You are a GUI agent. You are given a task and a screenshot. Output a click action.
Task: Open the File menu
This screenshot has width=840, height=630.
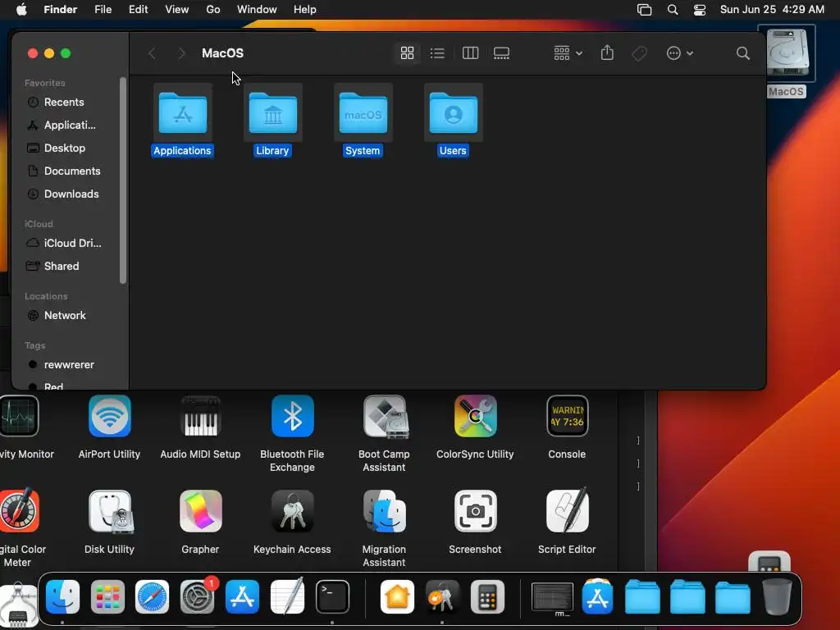point(103,9)
